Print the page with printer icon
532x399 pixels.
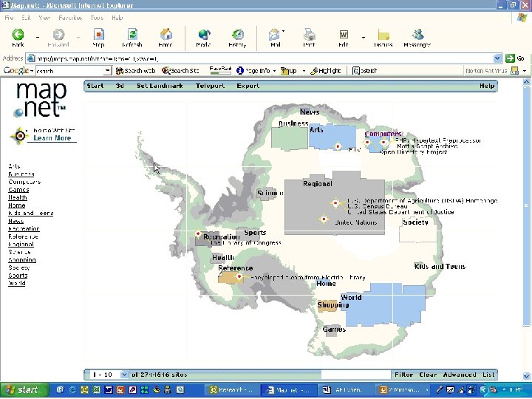pos(309,35)
